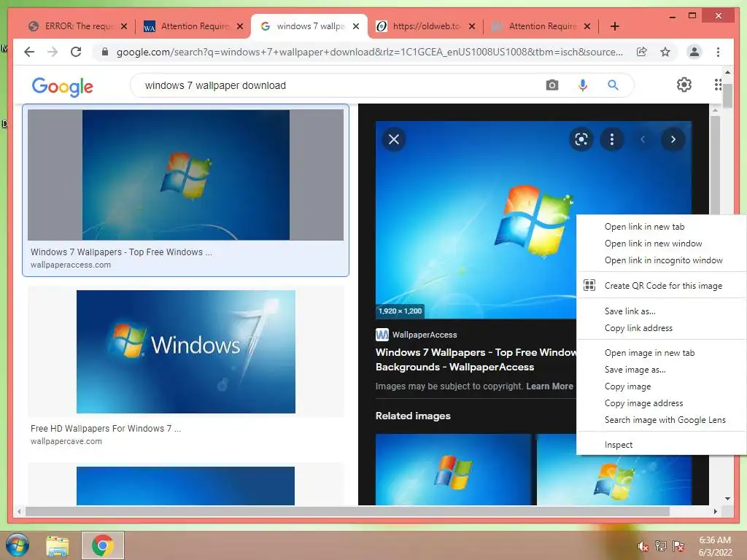This screenshot has width=747, height=560.
Task: Bookmark this page with the star
Action: tap(665, 52)
